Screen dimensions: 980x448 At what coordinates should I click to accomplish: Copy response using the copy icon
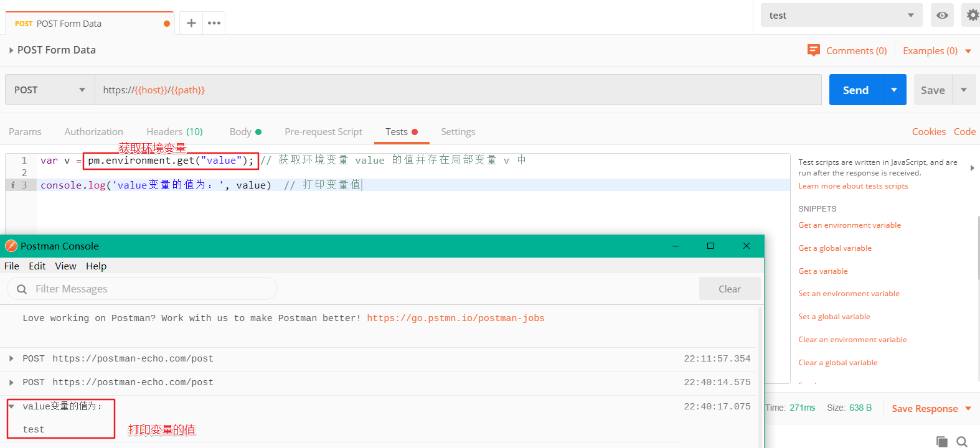[x=942, y=441]
